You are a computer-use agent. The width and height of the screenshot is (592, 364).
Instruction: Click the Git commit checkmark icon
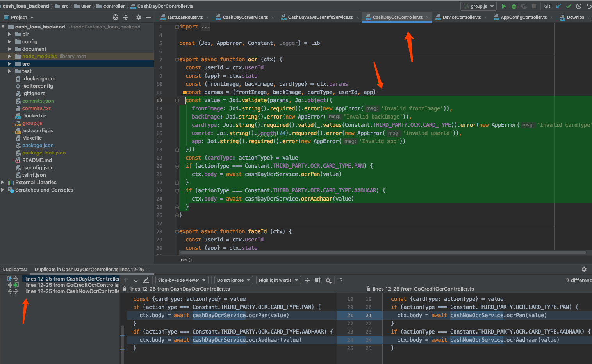coord(569,6)
